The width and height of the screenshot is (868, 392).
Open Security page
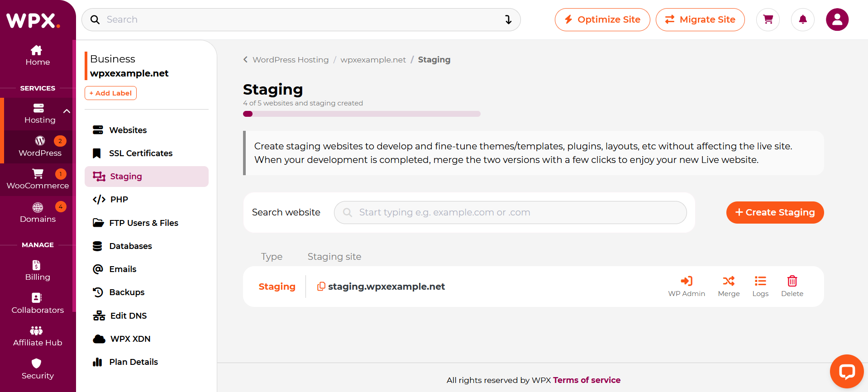(x=38, y=369)
